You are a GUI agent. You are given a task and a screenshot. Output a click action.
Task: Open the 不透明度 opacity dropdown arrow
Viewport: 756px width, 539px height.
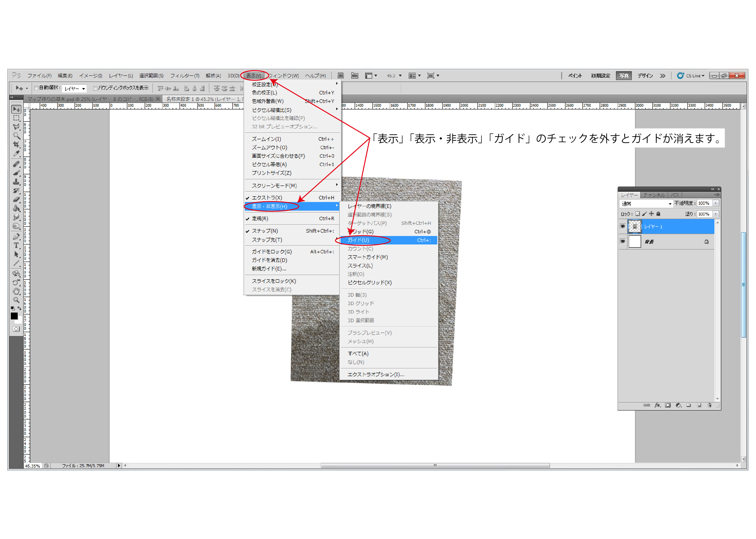715,203
